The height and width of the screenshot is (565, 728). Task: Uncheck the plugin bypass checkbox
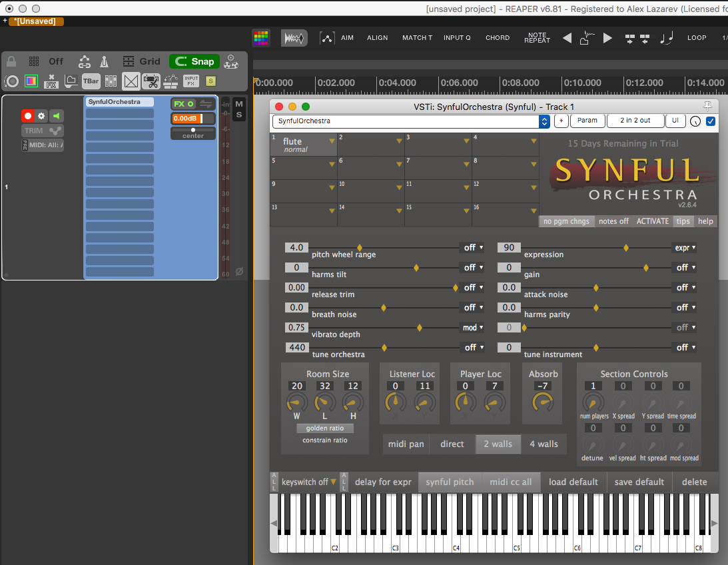(710, 121)
